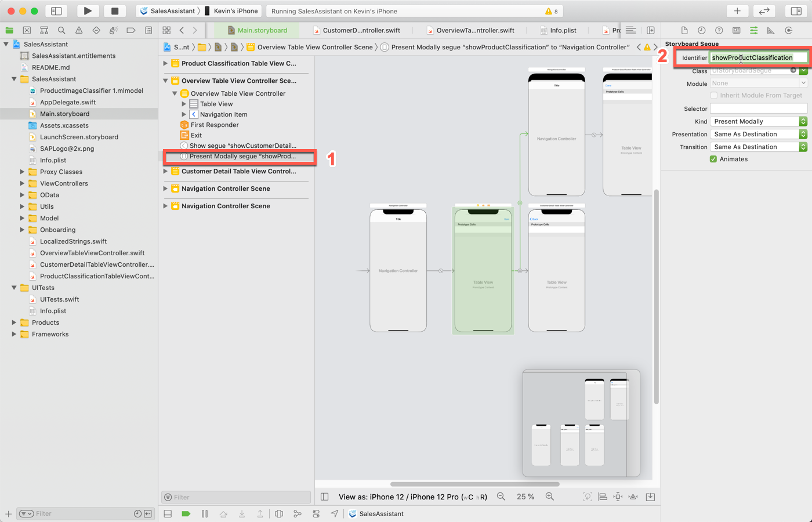Collapse Overview Table View Controller Scene
Image resolution: width=812 pixels, height=522 pixels.
pyautogui.click(x=165, y=81)
